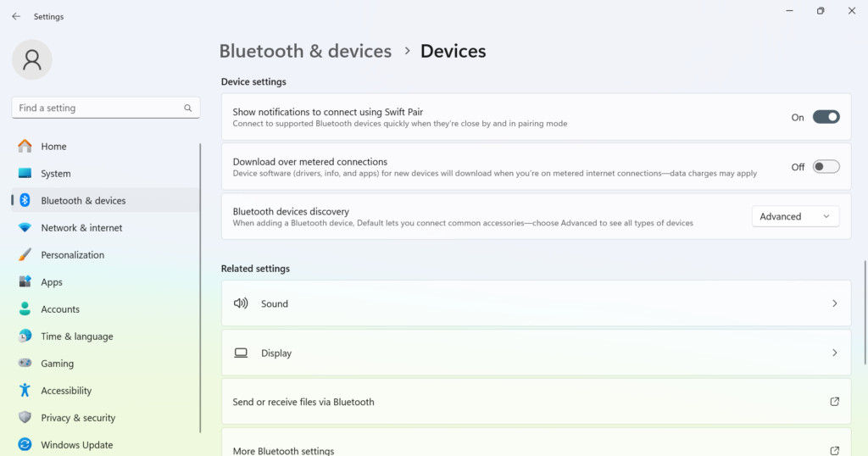Viewport: 868px width, 456px height.
Task: Open Home via the house icon
Action: pos(25,146)
